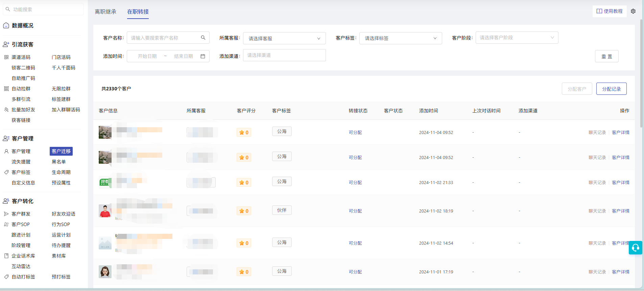Click the 重置 button
Screen dimensions: 644x291
(607, 56)
